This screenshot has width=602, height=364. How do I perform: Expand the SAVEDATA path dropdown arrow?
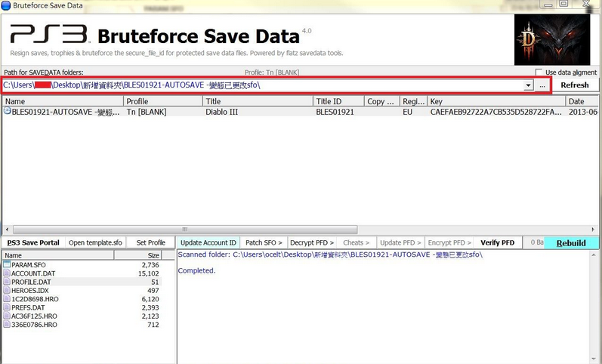(x=528, y=85)
